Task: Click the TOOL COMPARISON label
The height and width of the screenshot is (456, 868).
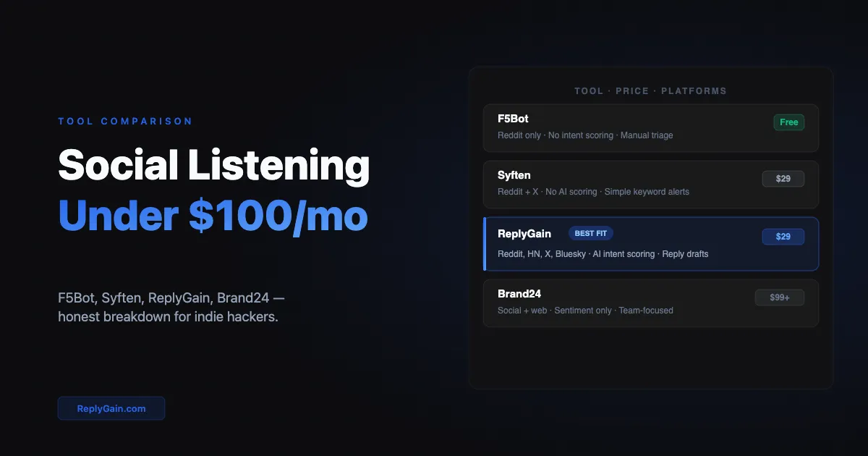Action: tap(125, 122)
